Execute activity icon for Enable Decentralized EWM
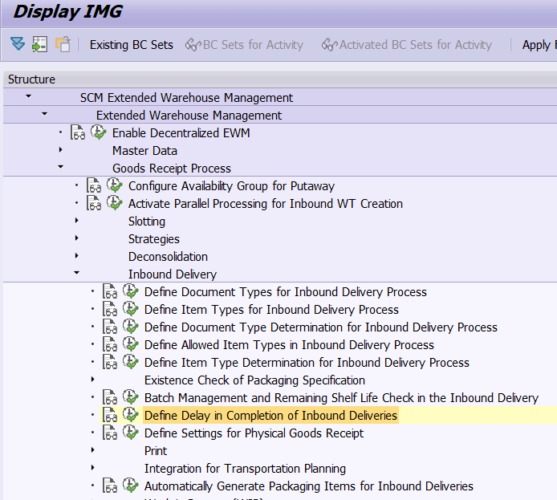This screenshot has height=500, width=557. click(98, 132)
